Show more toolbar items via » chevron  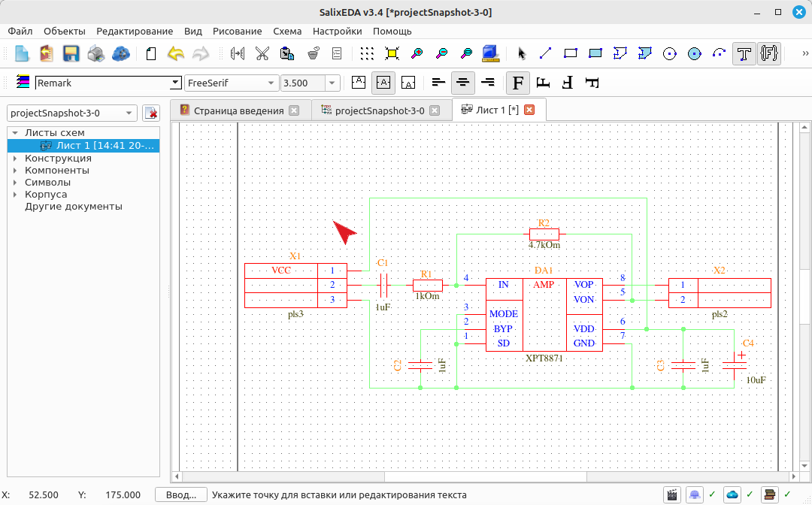(x=804, y=53)
